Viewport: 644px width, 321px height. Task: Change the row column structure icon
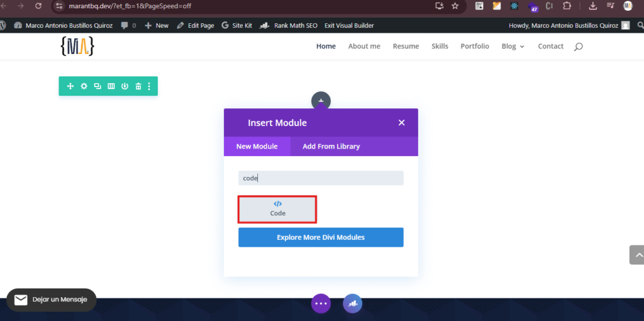pos(111,86)
